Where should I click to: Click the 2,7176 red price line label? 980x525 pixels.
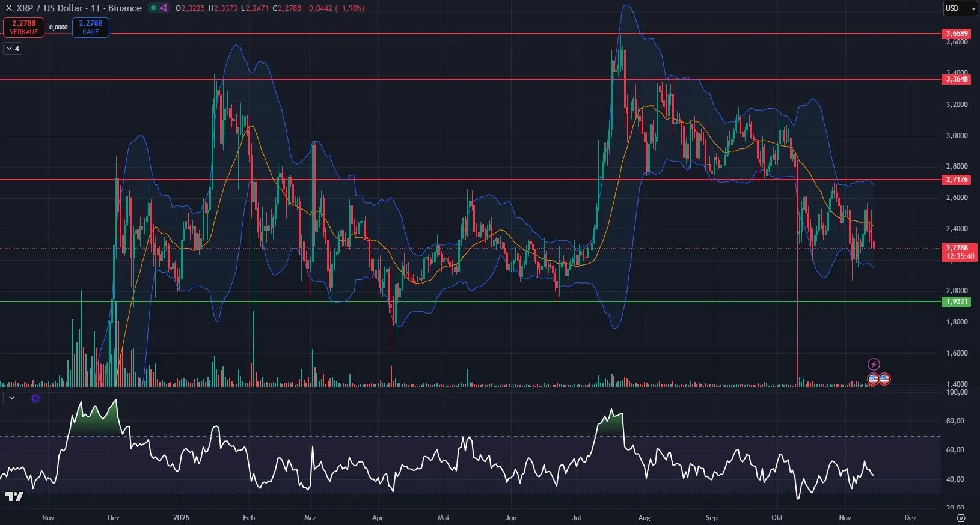957,180
